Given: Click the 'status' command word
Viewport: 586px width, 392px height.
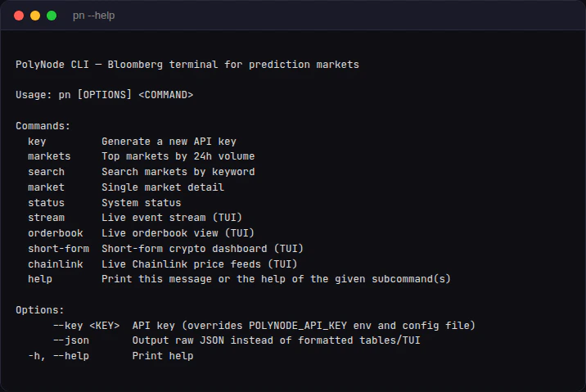Looking at the screenshot, I should tap(46, 202).
